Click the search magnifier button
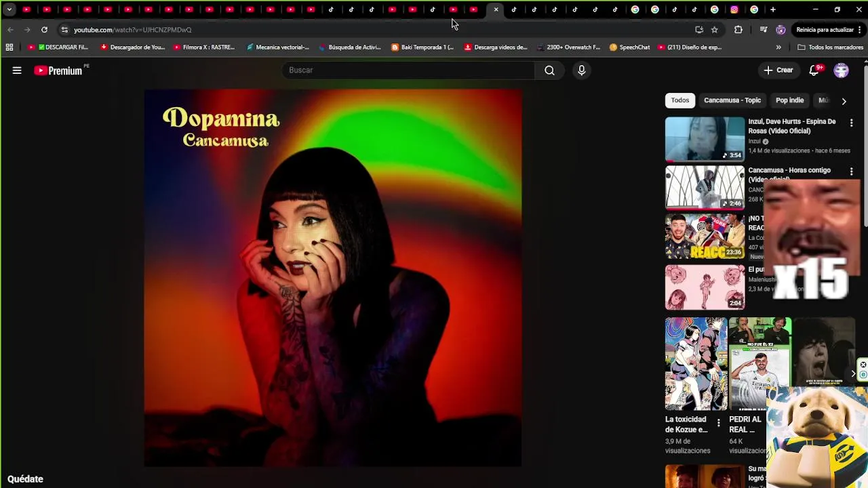The height and width of the screenshot is (488, 868). [549, 70]
